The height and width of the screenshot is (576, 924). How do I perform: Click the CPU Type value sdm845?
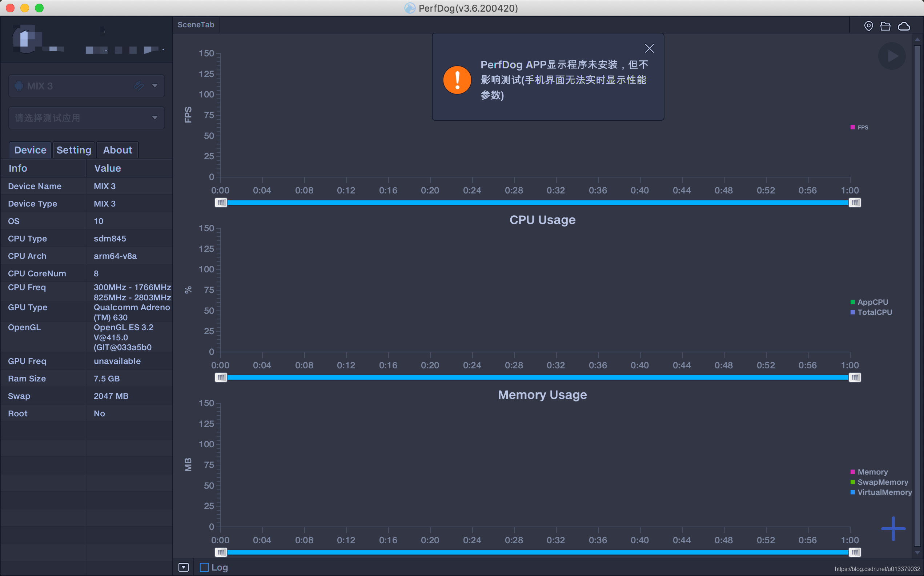[x=110, y=239]
